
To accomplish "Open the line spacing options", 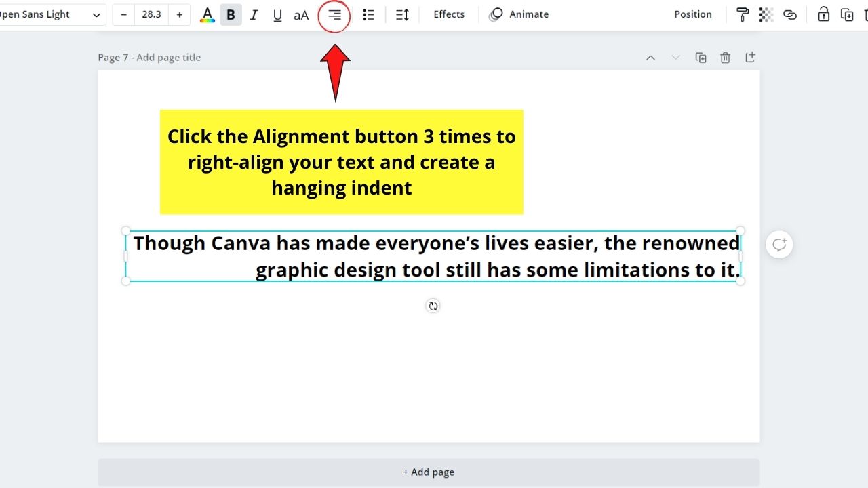I will [402, 15].
